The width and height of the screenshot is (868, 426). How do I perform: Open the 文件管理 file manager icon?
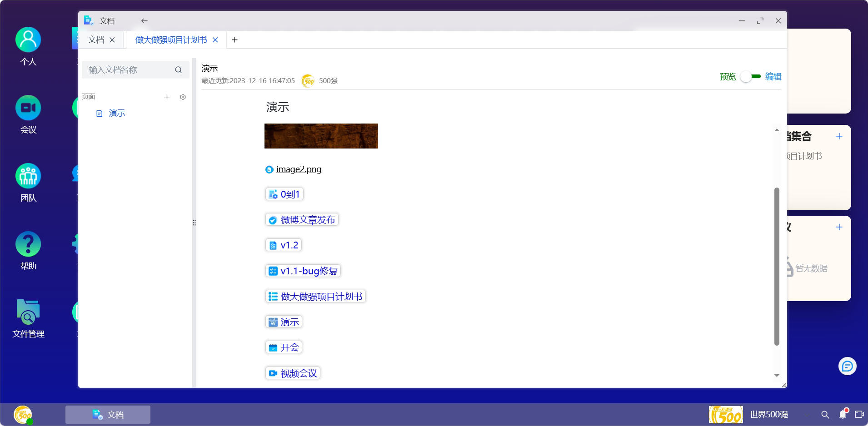click(28, 312)
